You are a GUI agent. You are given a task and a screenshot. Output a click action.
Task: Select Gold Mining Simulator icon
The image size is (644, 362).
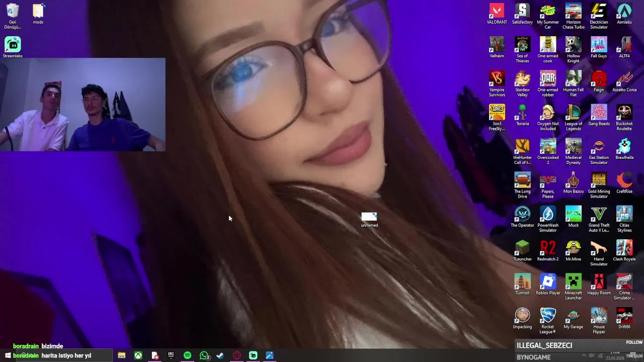(x=599, y=185)
